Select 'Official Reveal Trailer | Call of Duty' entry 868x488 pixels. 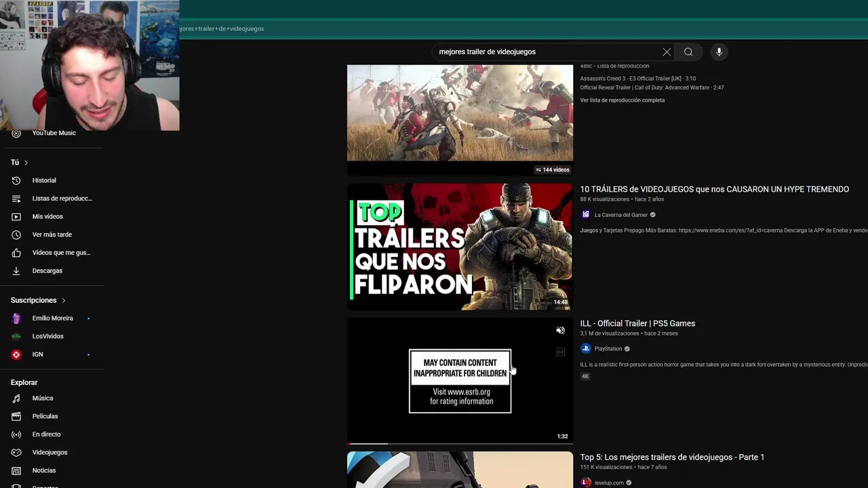coord(652,87)
